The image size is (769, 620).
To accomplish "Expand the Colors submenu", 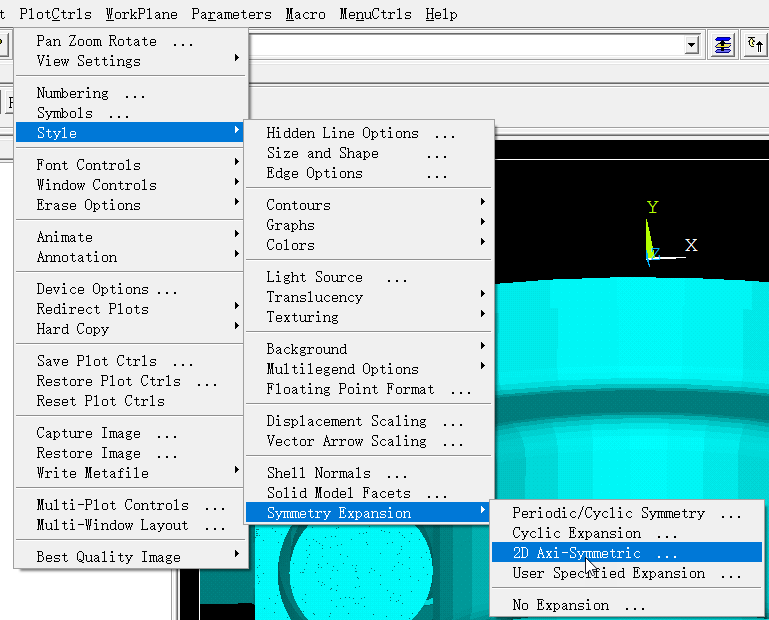I will pyautogui.click(x=369, y=245).
